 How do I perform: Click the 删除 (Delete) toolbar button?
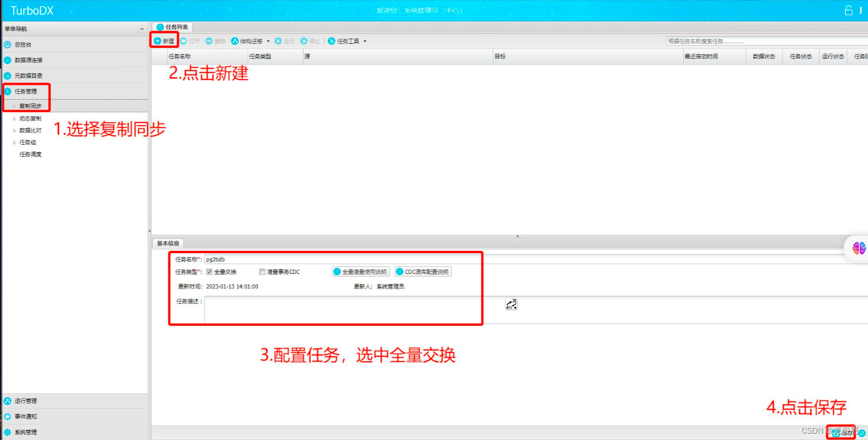215,41
